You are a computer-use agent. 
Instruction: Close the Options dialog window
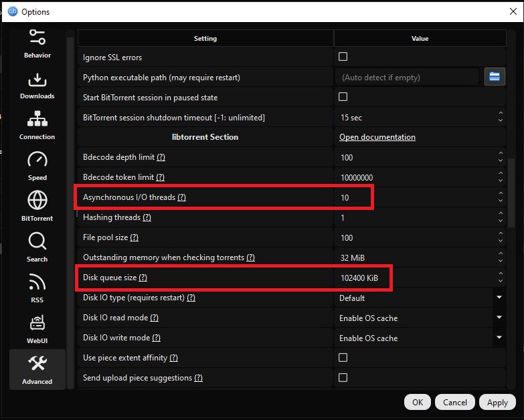tap(513, 11)
